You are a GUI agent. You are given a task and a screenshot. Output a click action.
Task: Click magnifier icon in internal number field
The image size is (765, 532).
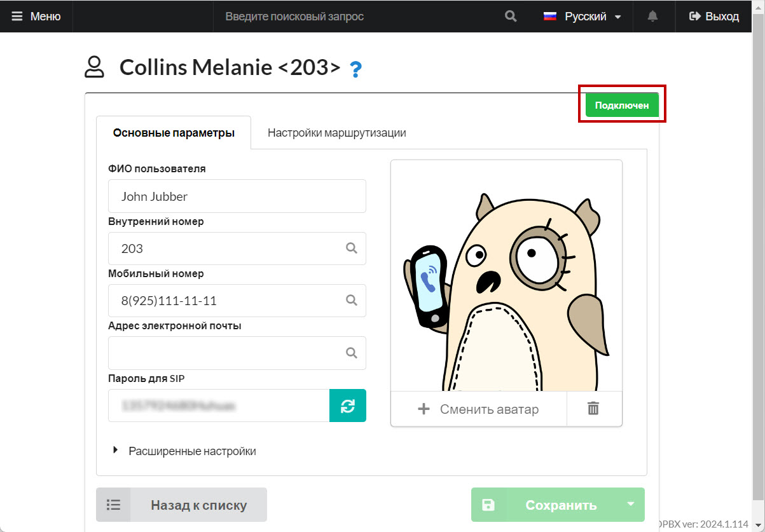point(352,248)
